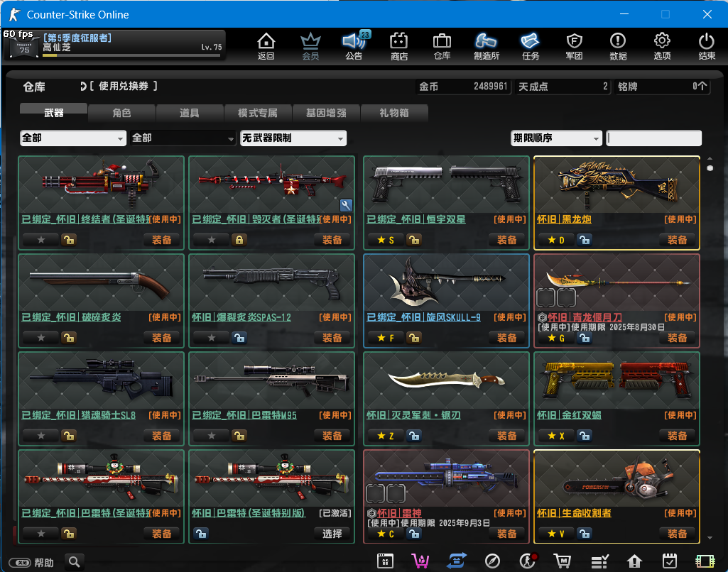Toggle the 帮助 help switch

point(21,563)
